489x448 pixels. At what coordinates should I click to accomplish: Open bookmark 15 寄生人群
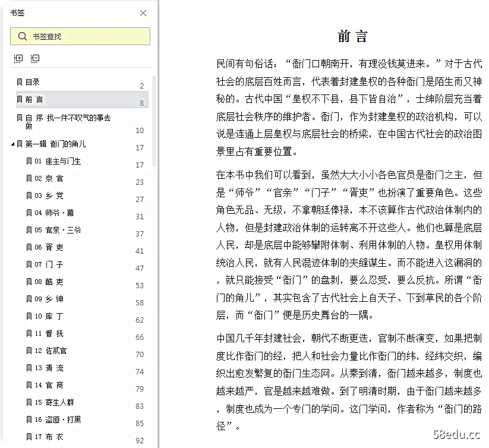[x=54, y=402]
